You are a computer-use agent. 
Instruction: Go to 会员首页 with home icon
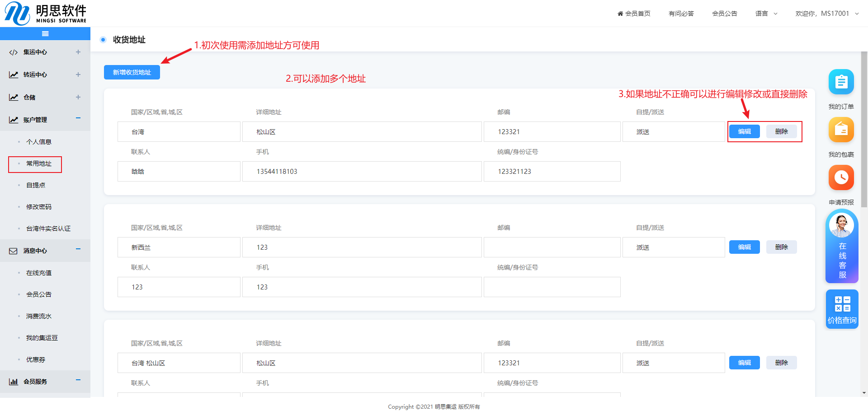click(x=634, y=14)
